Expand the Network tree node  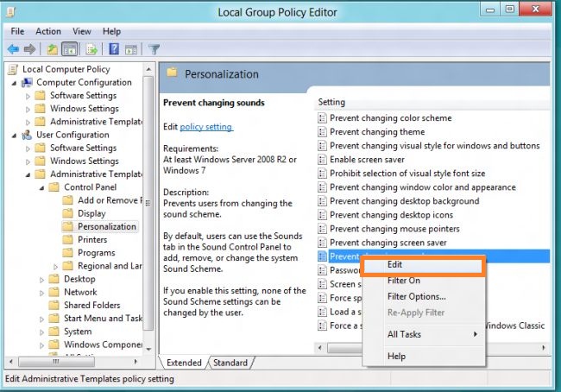coord(41,293)
